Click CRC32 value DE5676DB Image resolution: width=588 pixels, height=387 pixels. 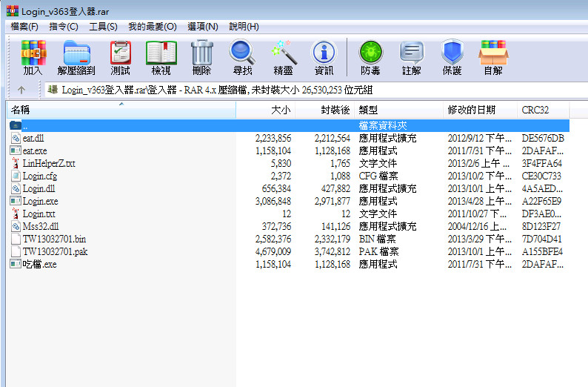pos(543,138)
